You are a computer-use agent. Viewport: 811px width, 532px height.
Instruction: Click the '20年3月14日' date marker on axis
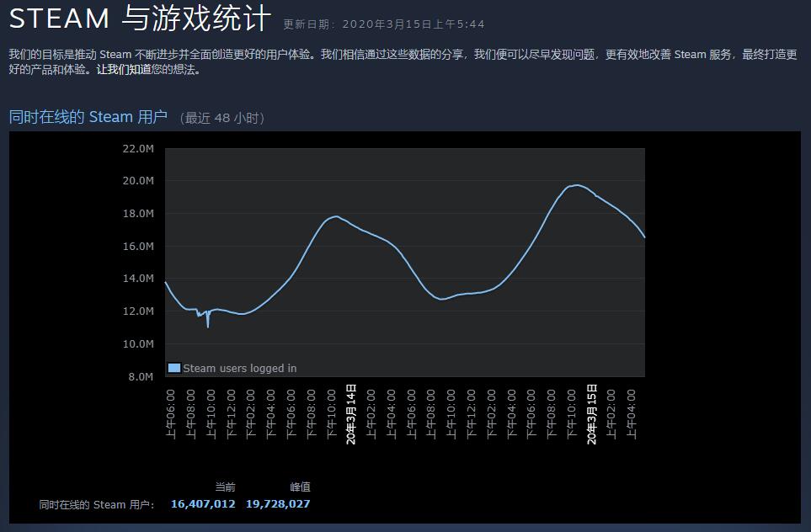pos(351,413)
